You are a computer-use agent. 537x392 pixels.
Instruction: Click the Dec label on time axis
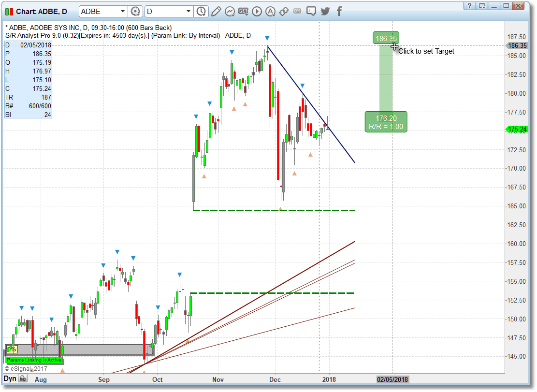tap(275, 379)
